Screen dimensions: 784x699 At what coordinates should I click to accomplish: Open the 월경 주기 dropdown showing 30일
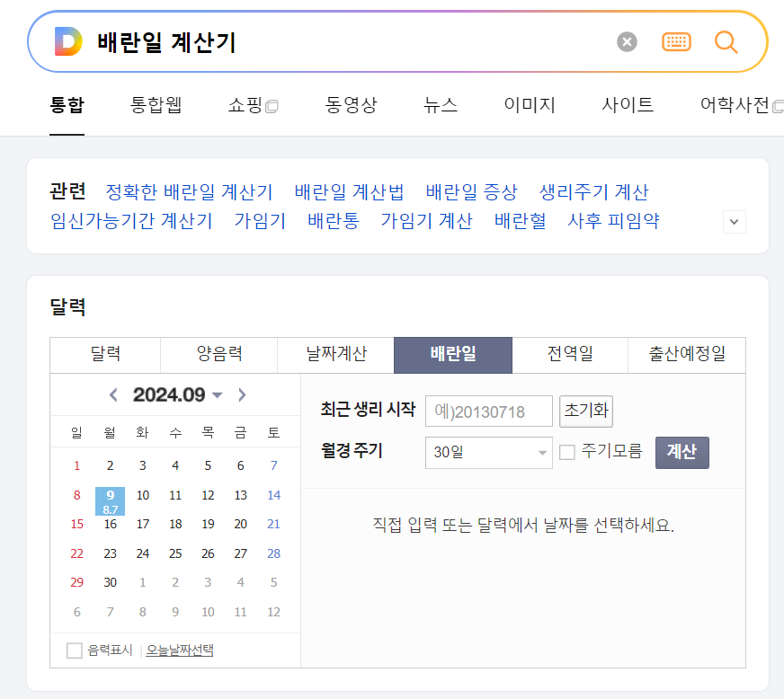pos(488,453)
